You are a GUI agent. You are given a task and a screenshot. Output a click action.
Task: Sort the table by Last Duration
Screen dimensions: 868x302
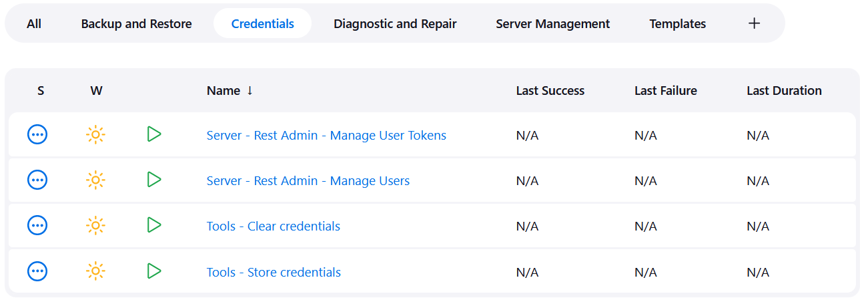[x=784, y=91]
